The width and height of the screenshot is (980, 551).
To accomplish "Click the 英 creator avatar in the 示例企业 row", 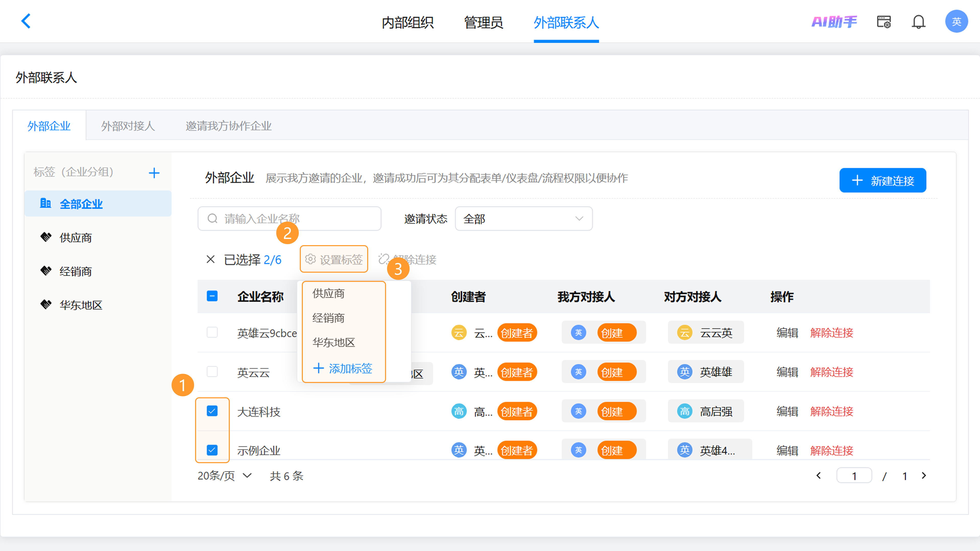I will tap(459, 450).
